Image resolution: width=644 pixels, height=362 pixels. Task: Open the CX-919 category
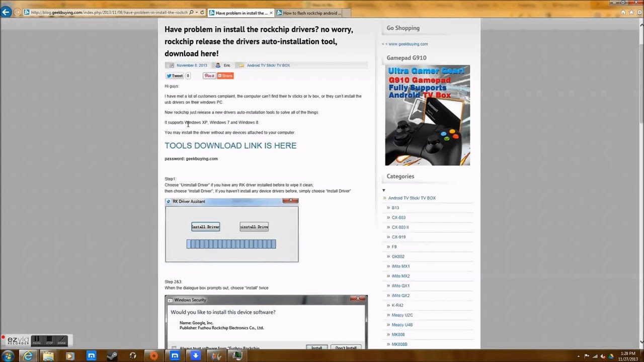(398, 237)
